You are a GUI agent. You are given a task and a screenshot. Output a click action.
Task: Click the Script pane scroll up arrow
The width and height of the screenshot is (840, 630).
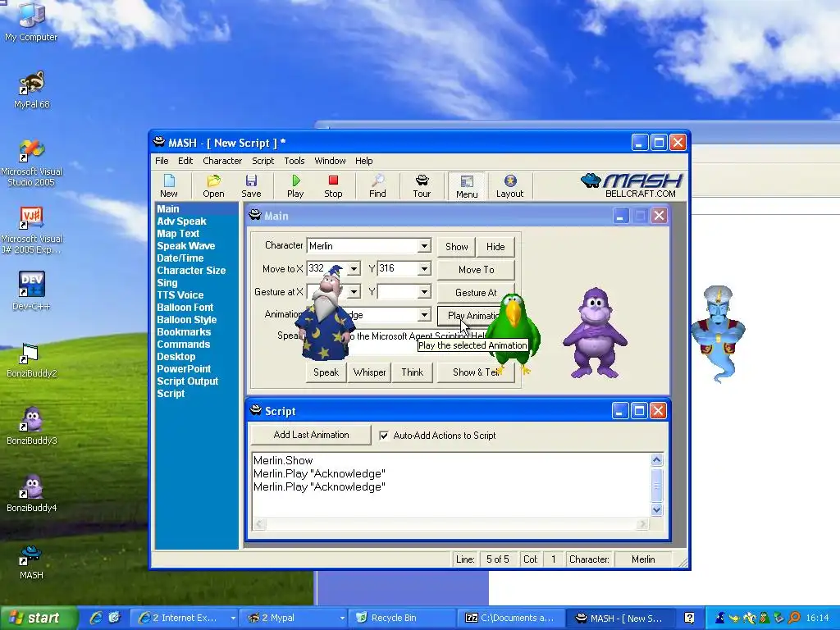pyautogui.click(x=656, y=459)
